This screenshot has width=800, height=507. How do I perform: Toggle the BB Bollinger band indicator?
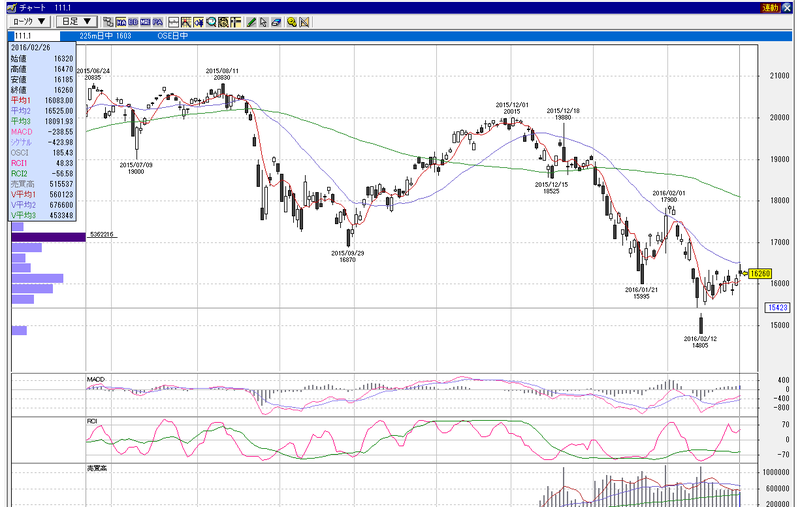click(x=133, y=22)
